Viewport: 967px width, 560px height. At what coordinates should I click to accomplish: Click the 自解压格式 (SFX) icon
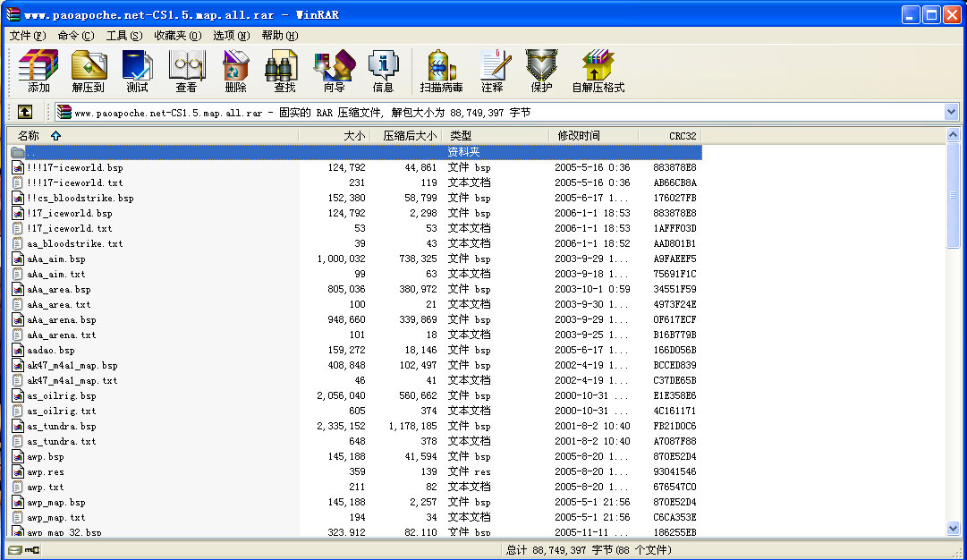(x=597, y=70)
